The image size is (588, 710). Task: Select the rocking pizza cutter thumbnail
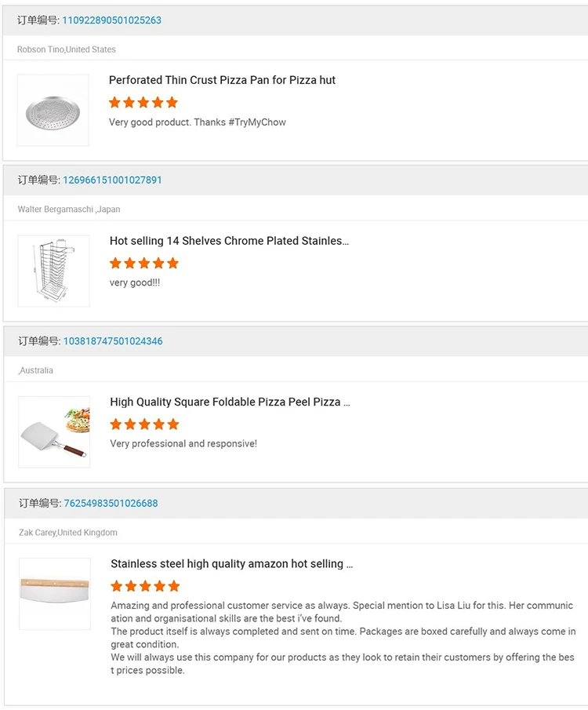53,593
